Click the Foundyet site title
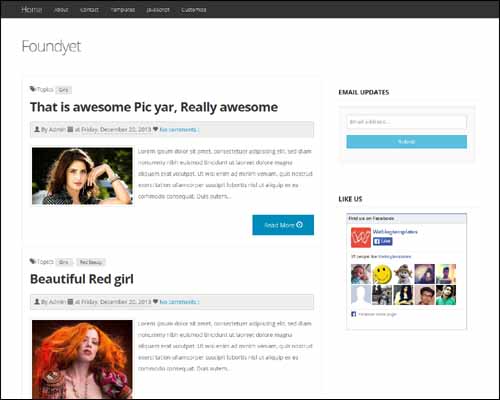 coord(51,46)
